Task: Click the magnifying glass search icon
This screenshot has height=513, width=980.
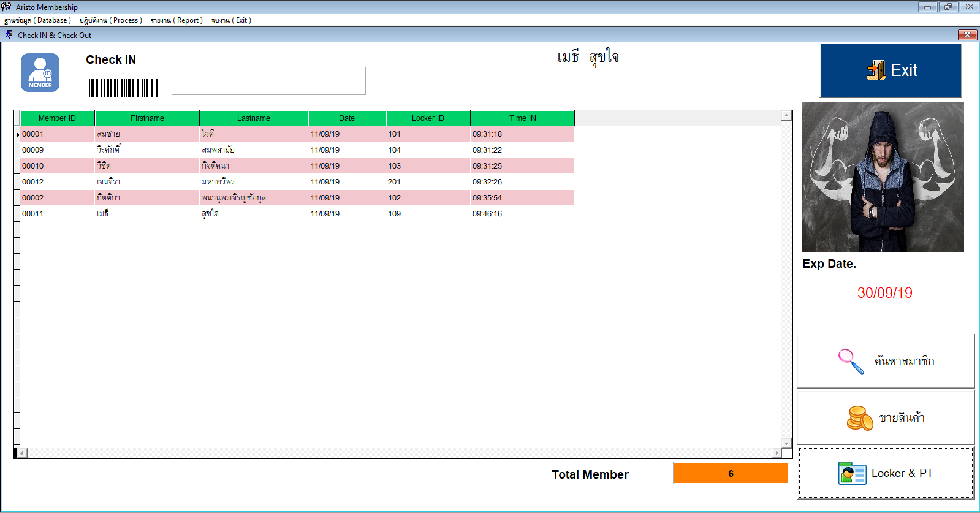Action: (x=851, y=362)
